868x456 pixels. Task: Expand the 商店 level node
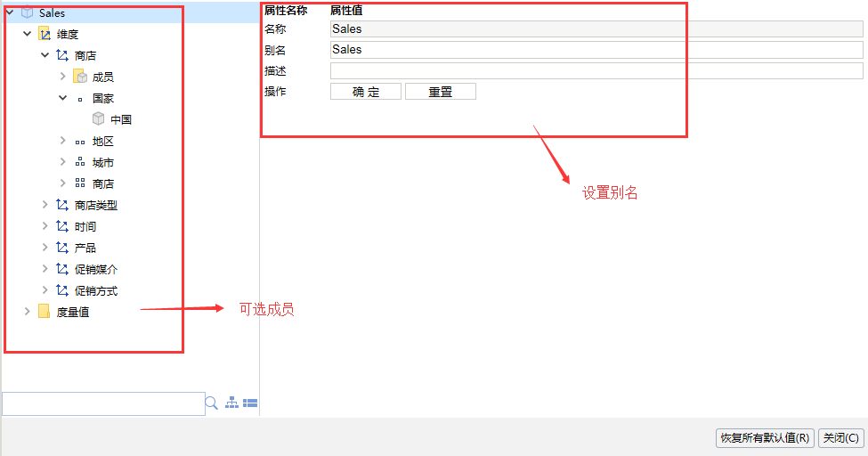[62, 183]
